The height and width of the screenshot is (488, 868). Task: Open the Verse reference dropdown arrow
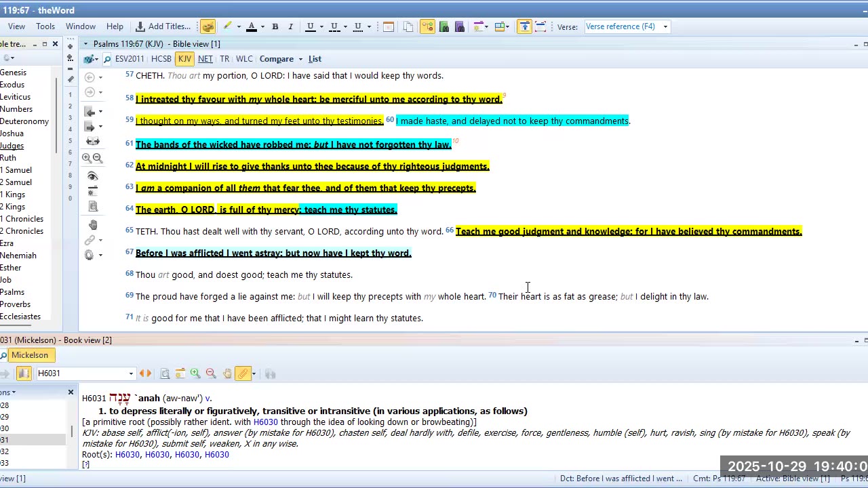click(665, 26)
